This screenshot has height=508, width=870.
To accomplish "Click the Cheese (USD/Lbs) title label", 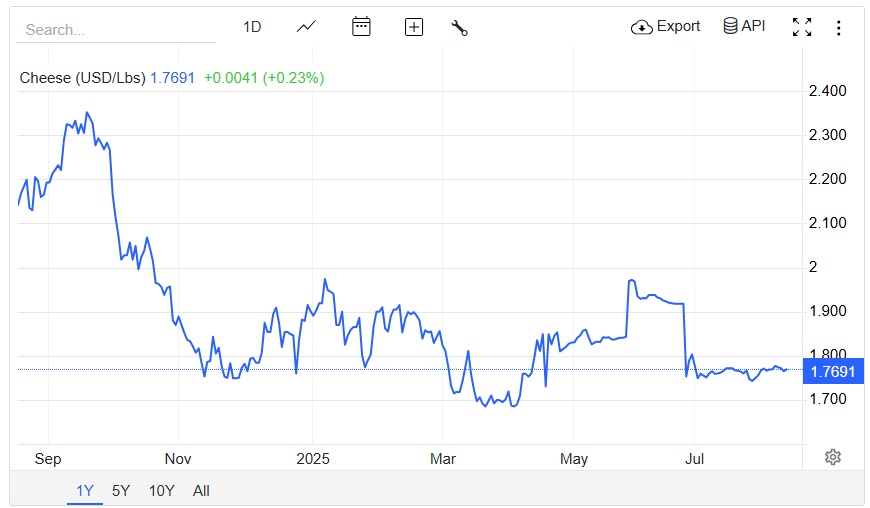I will [83, 78].
